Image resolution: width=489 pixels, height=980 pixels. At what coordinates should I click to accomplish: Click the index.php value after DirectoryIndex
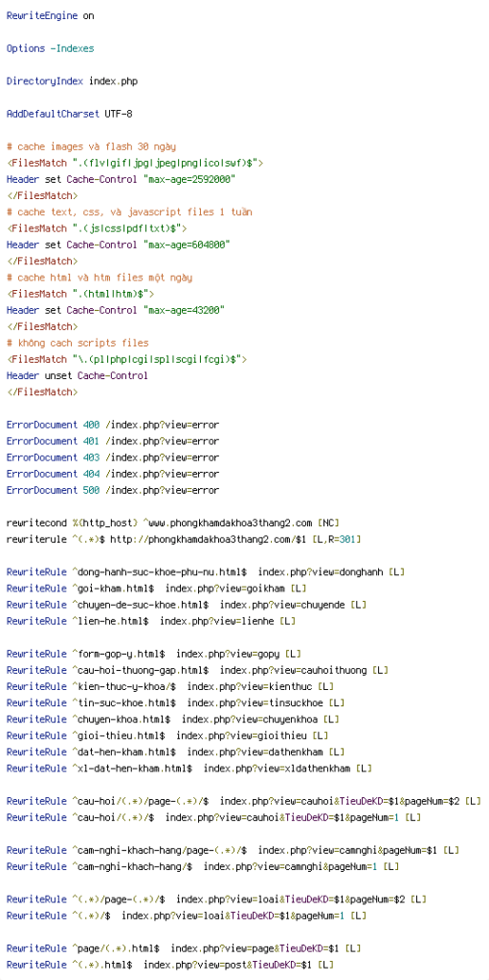(x=113, y=81)
